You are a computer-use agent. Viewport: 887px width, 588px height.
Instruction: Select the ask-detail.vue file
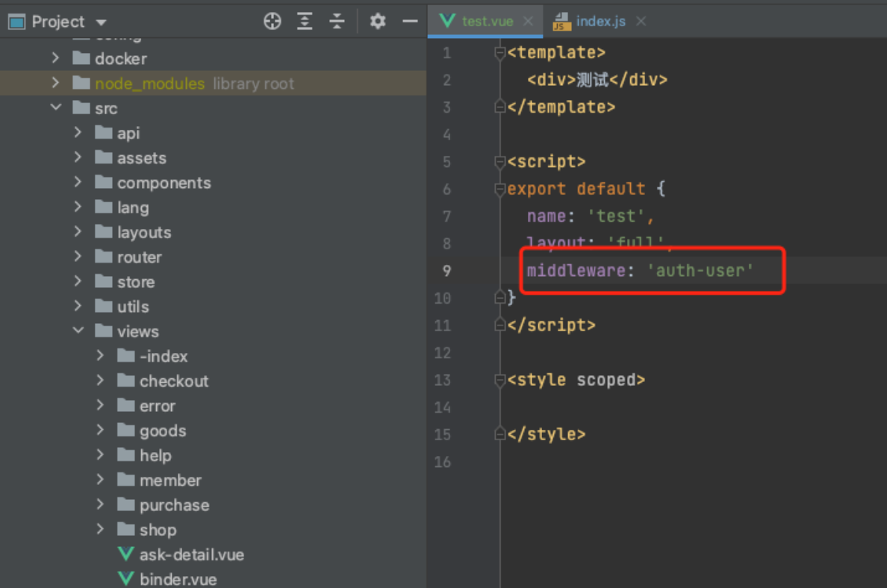[192, 554]
